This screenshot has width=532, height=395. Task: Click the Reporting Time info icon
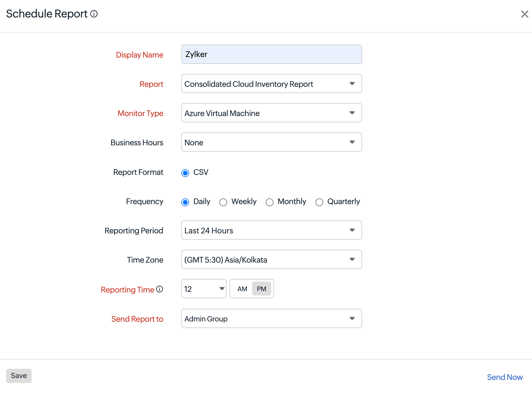coord(159,289)
